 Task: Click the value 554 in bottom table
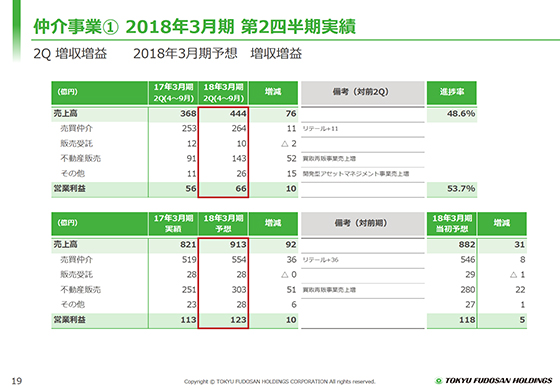coord(239,259)
